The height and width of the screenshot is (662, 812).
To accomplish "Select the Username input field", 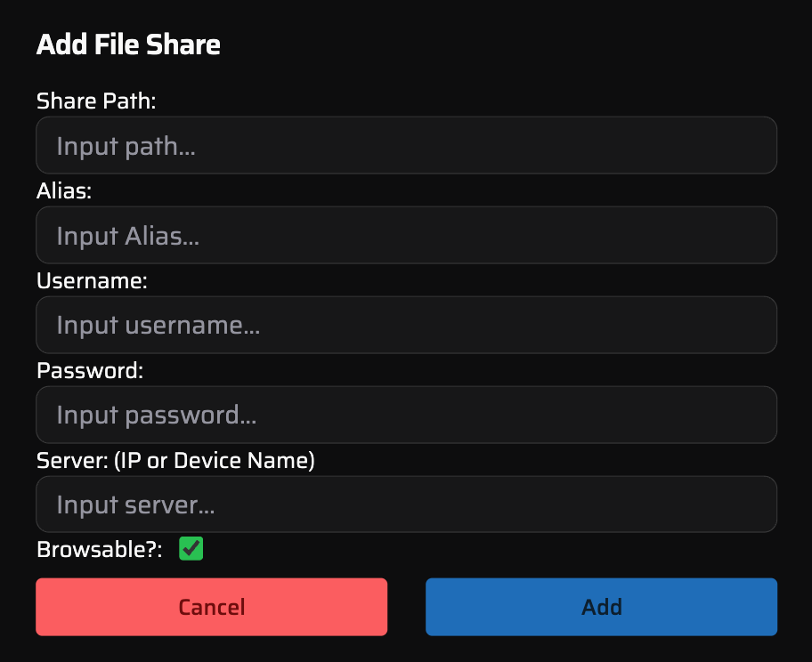I will coord(406,325).
